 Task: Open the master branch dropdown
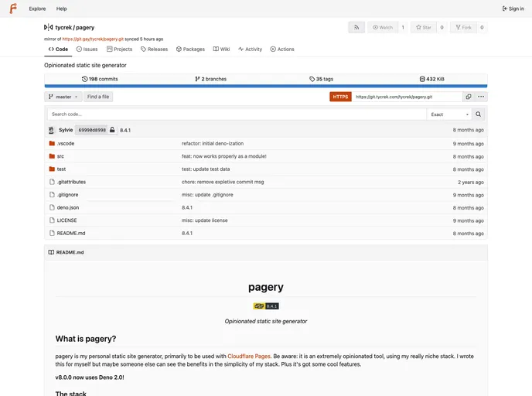click(63, 97)
